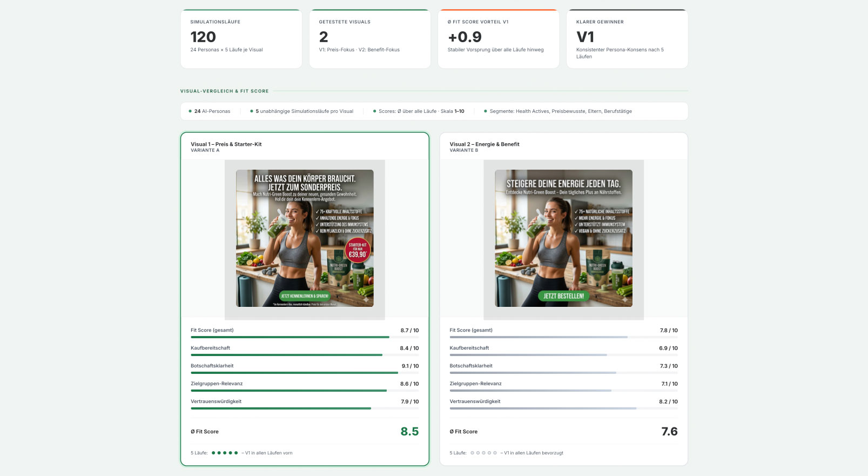Click "V1: Preis-Fokus · V2: Benefit-Fokus" text
This screenshot has width=868, height=476.
pos(359,50)
